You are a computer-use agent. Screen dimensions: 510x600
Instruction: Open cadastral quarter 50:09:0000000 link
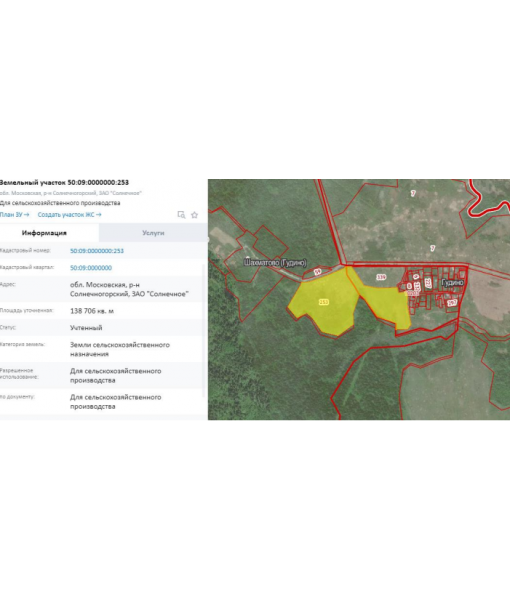coord(91,268)
